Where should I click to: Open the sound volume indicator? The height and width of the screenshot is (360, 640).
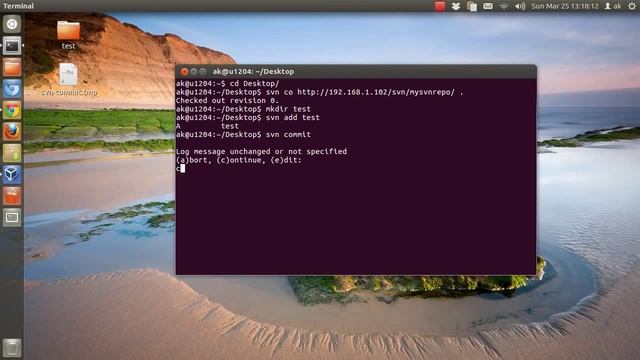(520, 6)
